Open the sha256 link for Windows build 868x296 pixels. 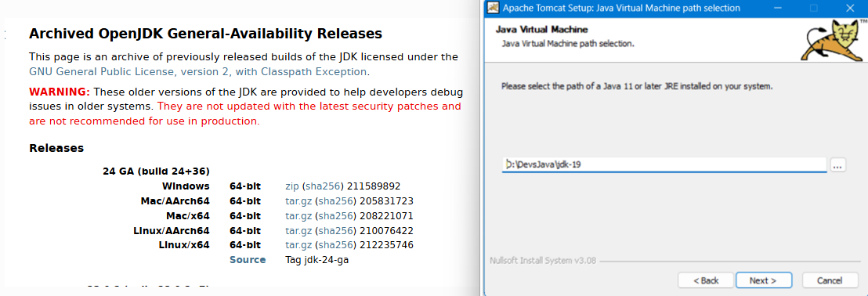pos(324,186)
